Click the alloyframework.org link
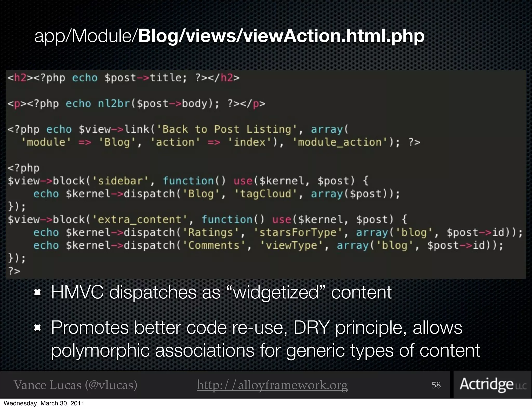This screenshot has width=532, height=409. tap(272, 385)
